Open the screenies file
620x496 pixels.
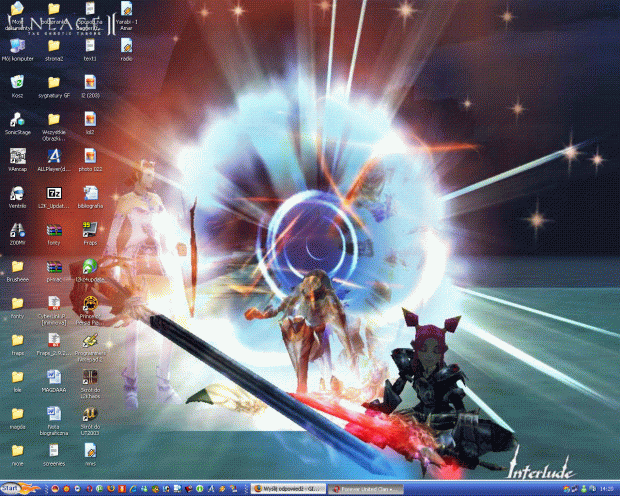pos(54,453)
